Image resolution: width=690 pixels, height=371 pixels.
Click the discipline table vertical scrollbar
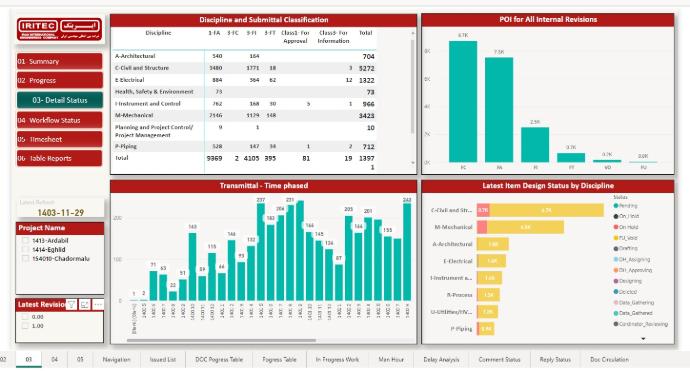tap(412, 86)
